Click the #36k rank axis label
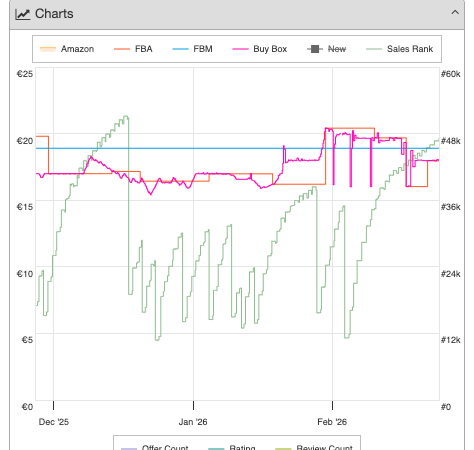The width and height of the screenshot is (474, 450). click(450, 207)
